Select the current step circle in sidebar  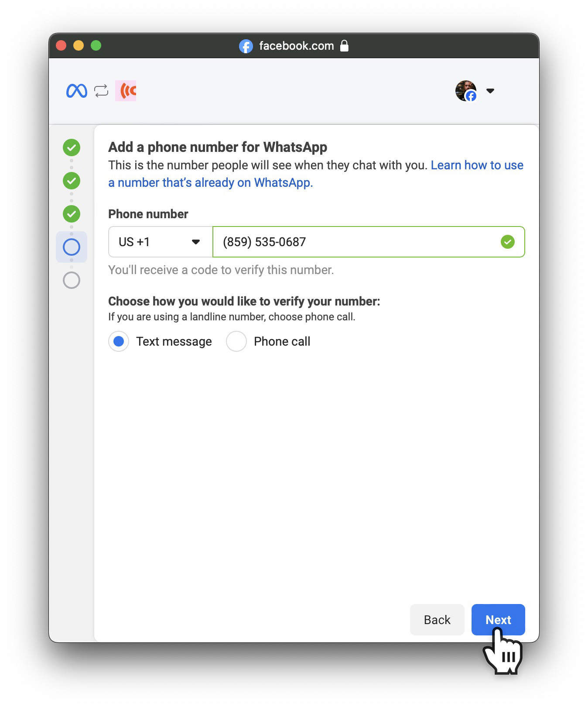(72, 247)
